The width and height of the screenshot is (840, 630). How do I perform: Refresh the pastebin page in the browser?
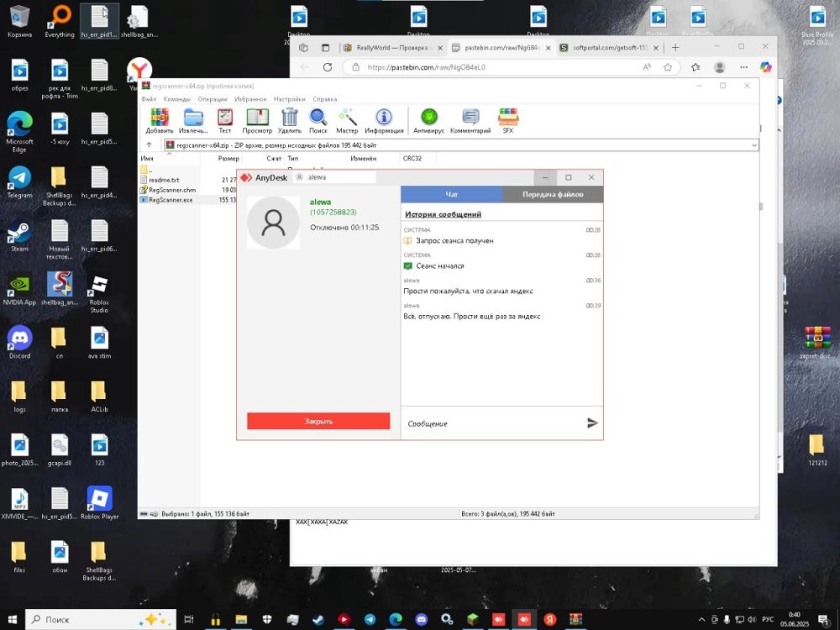pyautogui.click(x=328, y=67)
